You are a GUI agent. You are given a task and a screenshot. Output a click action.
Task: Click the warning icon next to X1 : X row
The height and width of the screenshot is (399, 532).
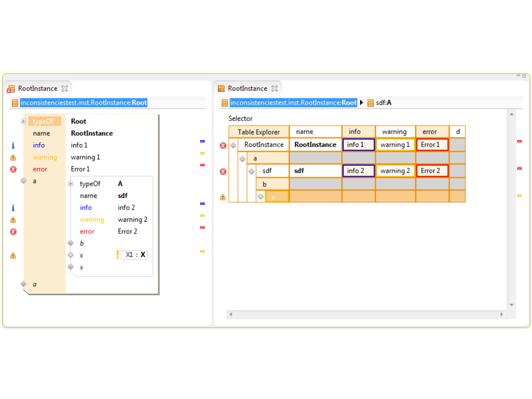pyautogui.click(x=13, y=255)
